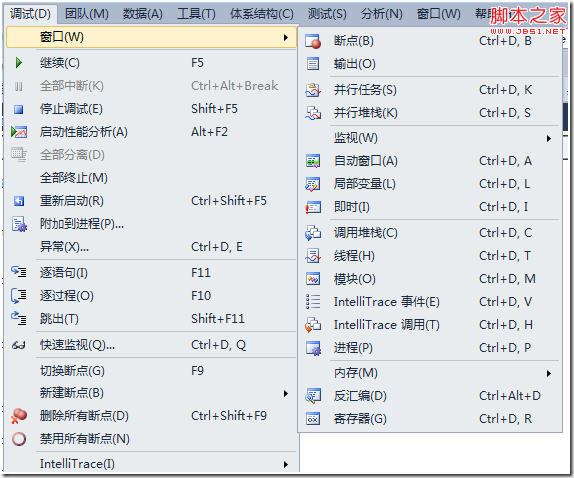Screen dimensions: 574x478
Task: Click the Ctrl+Shift+F5 shortcut text
Action: 229,201
